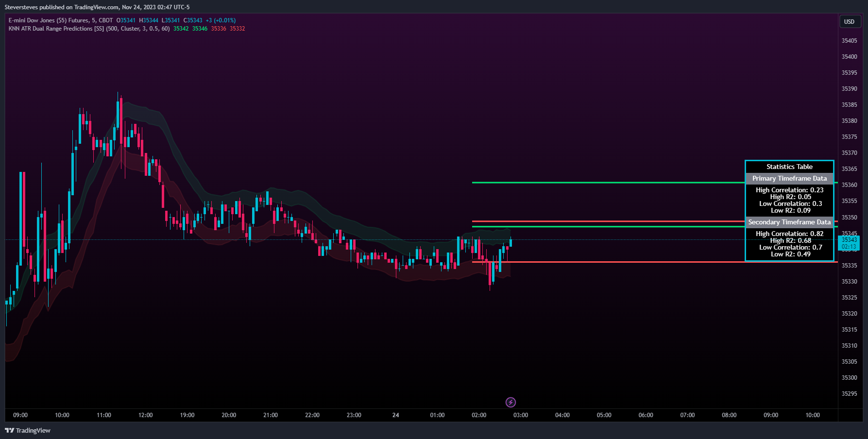Click the Low Correlation: 0.7 value
Screen dimensions: 868x439
pyautogui.click(x=790, y=247)
